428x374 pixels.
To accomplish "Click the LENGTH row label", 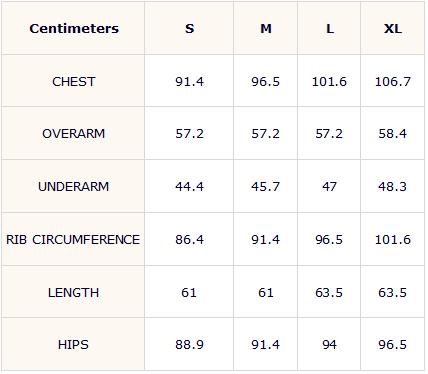I will (x=74, y=292).
